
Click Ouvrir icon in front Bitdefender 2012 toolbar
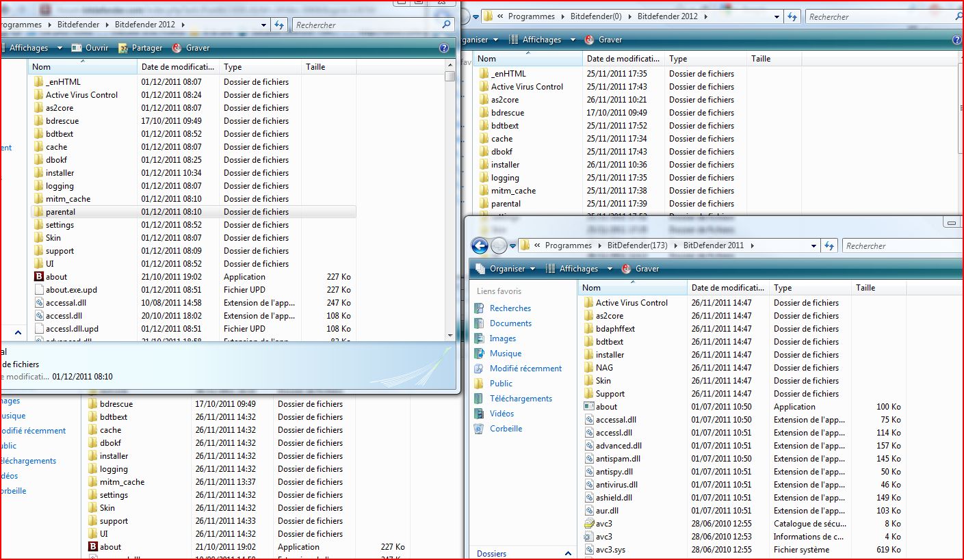click(76, 48)
